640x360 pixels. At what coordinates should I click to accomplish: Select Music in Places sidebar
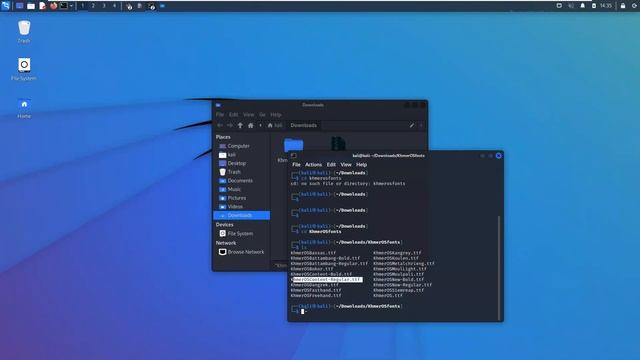(x=242, y=189)
